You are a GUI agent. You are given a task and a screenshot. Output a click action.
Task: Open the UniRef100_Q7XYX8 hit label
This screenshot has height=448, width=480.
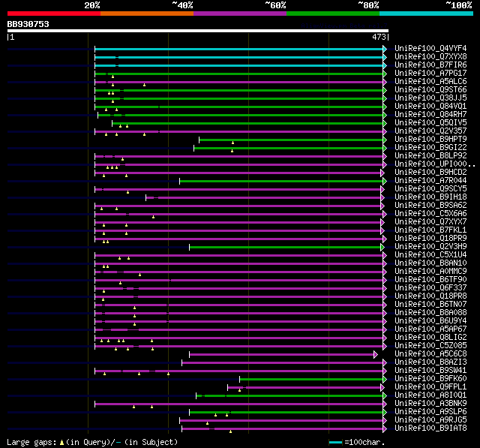pyautogui.click(x=430, y=56)
